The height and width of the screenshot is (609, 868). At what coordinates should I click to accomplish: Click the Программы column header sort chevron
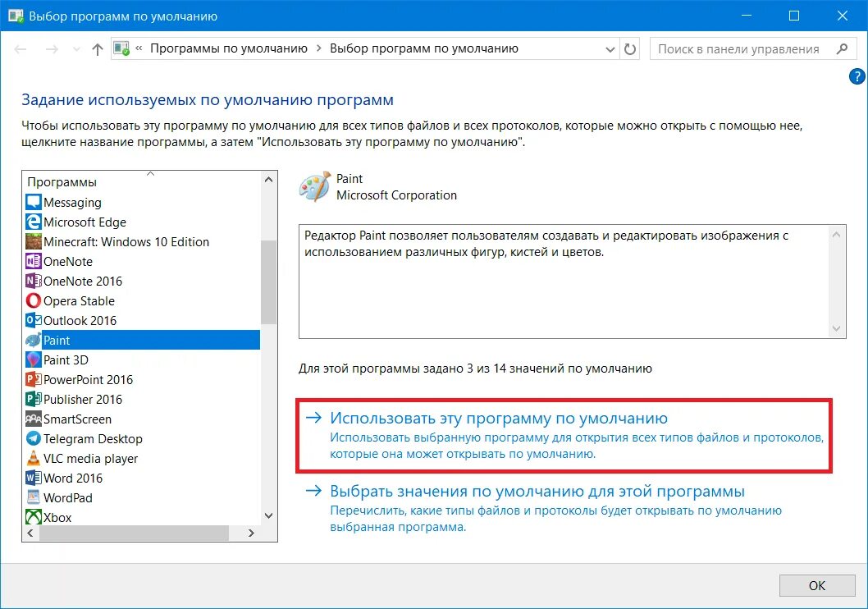click(x=150, y=174)
